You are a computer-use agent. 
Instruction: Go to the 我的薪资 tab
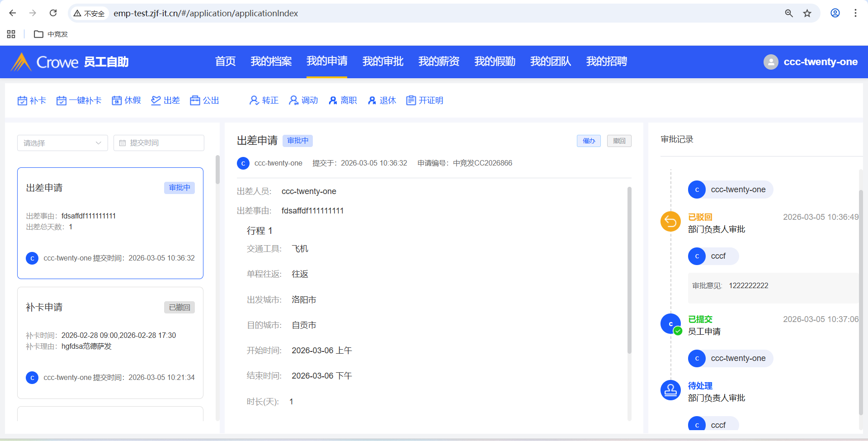pos(439,62)
